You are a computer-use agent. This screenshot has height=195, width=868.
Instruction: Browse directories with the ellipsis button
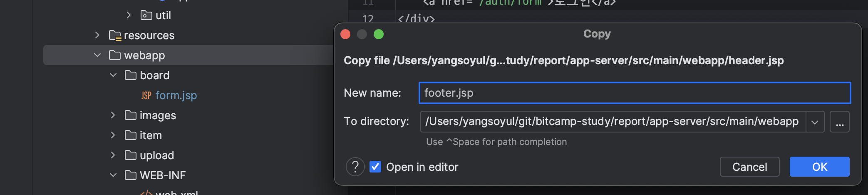(x=840, y=122)
